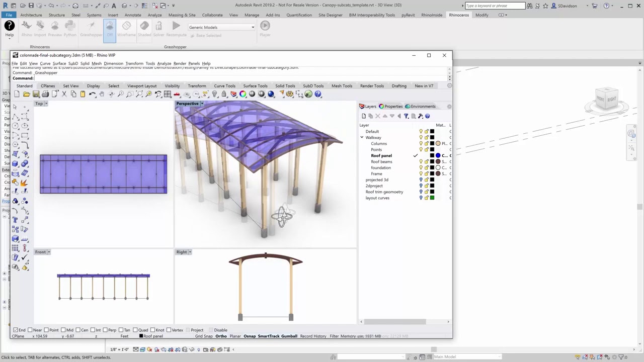Hide the Columns layer with its bulb icon

[x=421, y=144]
